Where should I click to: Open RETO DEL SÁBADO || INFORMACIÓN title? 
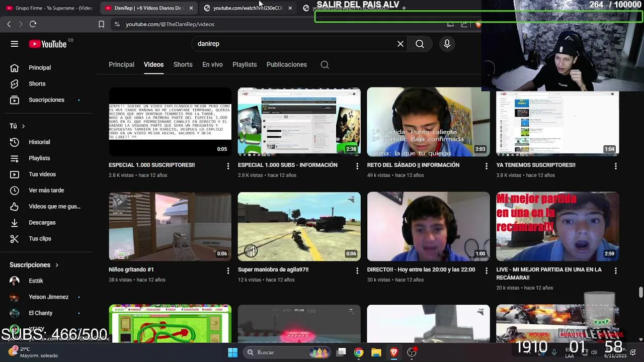(x=413, y=165)
